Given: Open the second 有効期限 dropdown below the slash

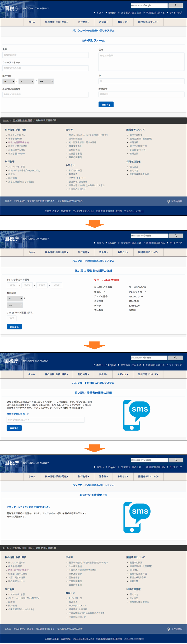Looking at the screenshot, I should click(15, 305).
